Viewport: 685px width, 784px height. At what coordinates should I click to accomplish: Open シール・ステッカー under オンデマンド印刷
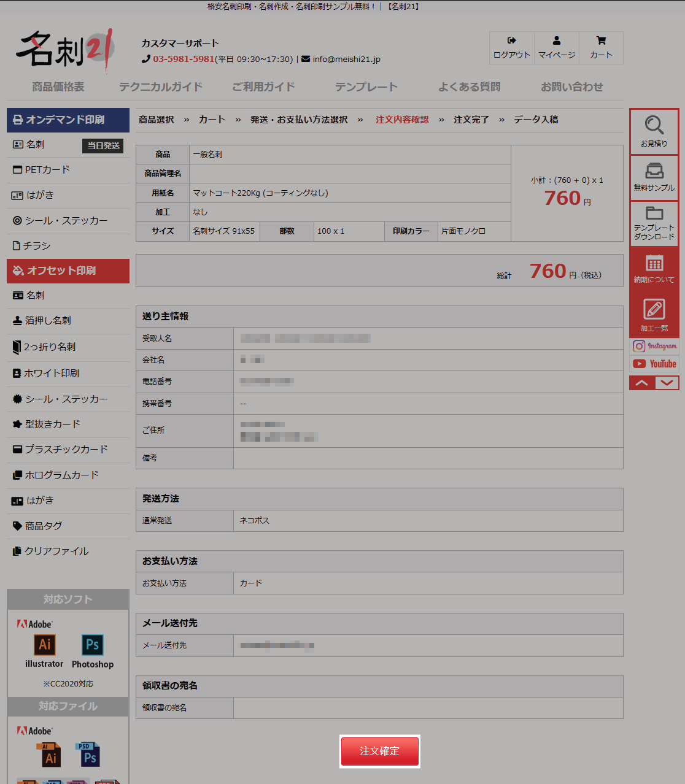click(68, 221)
